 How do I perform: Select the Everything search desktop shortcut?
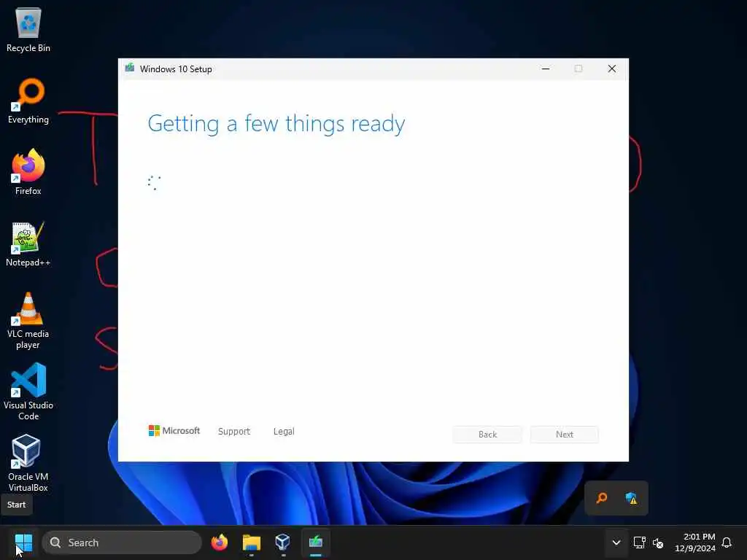coord(28,101)
